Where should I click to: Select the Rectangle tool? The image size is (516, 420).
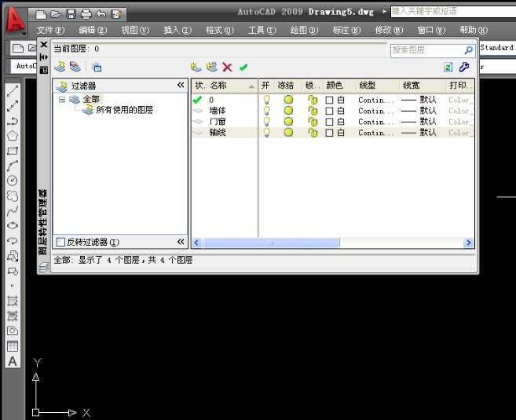click(x=13, y=151)
